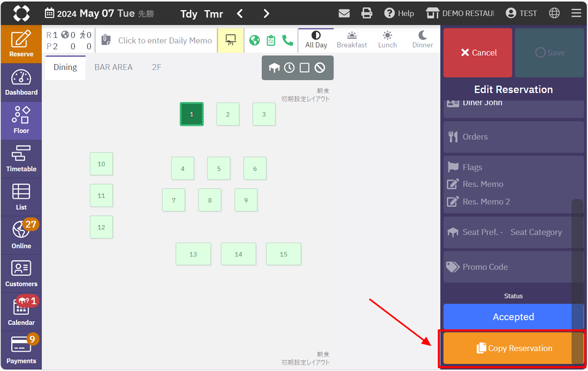Screen dimensions: 588x371
Task: Select the All Day meal period
Action: point(316,40)
